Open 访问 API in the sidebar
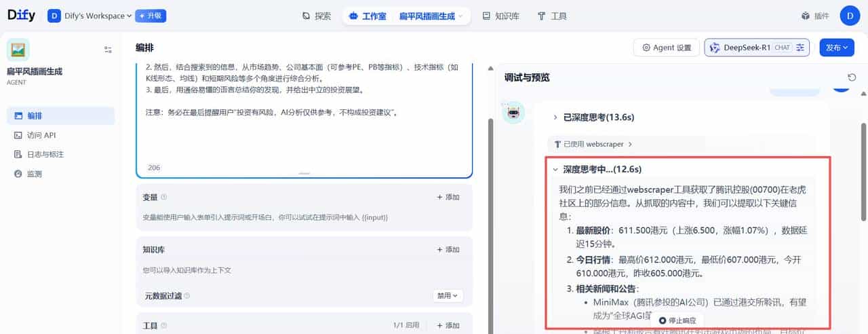Image resolution: width=868 pixels, height=334 pixels. pos(60,135)
